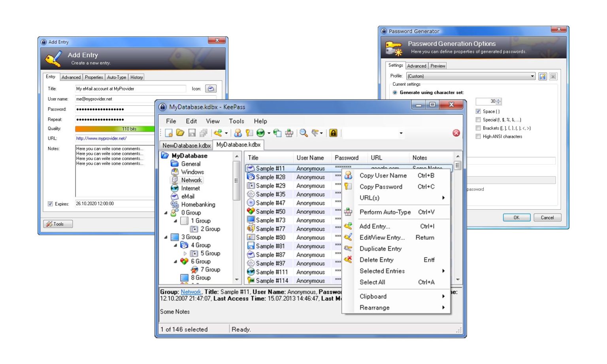Screen dimensions: 607x364
Task: Uncheck the Space character checkbox
Action: [x=478, y=111]
